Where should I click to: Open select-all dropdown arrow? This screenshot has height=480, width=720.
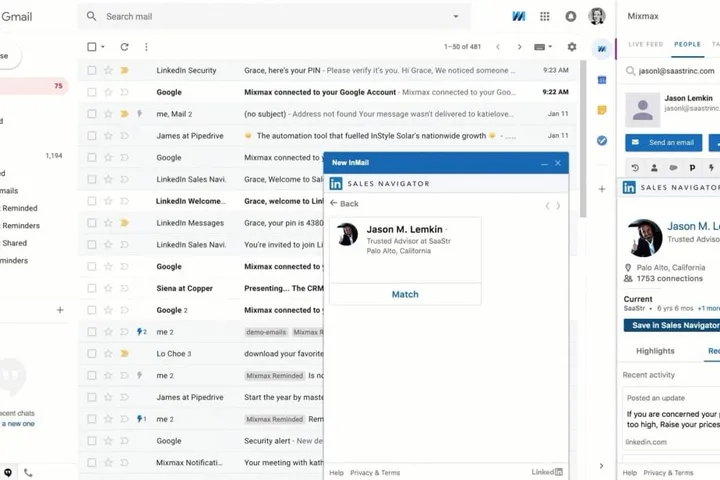point(103,47)
